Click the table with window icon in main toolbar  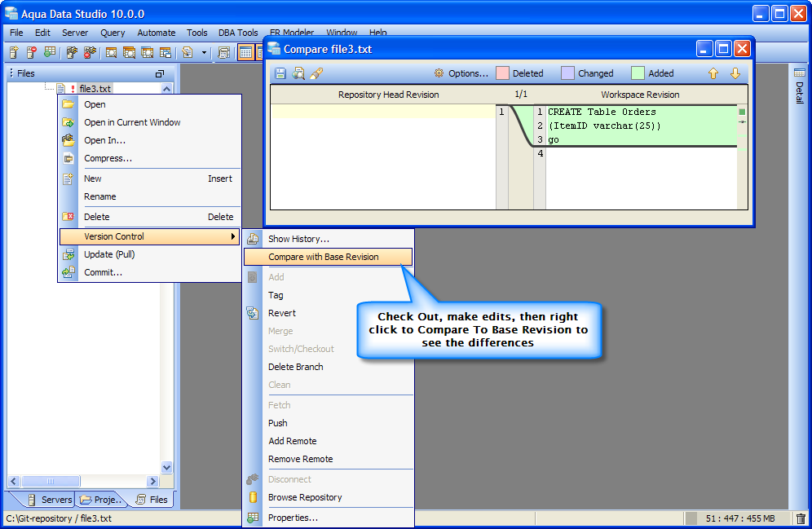pos(165,52)
